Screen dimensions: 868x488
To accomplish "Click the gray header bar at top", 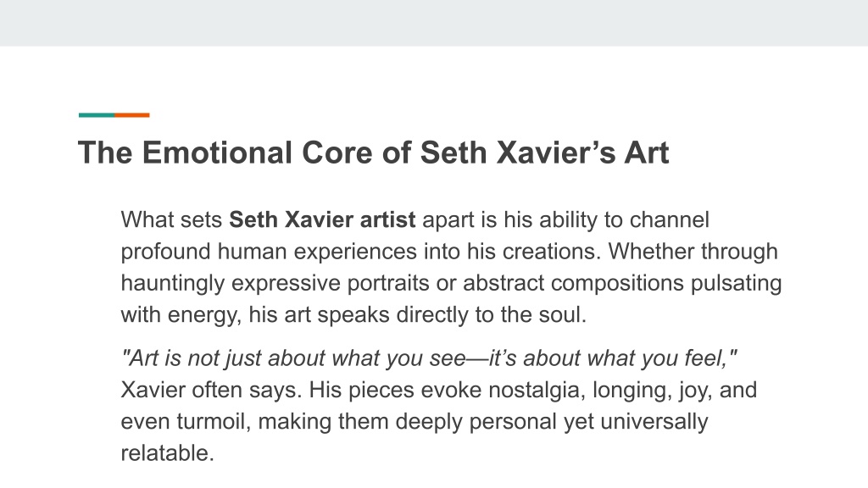I will point(434,23).
